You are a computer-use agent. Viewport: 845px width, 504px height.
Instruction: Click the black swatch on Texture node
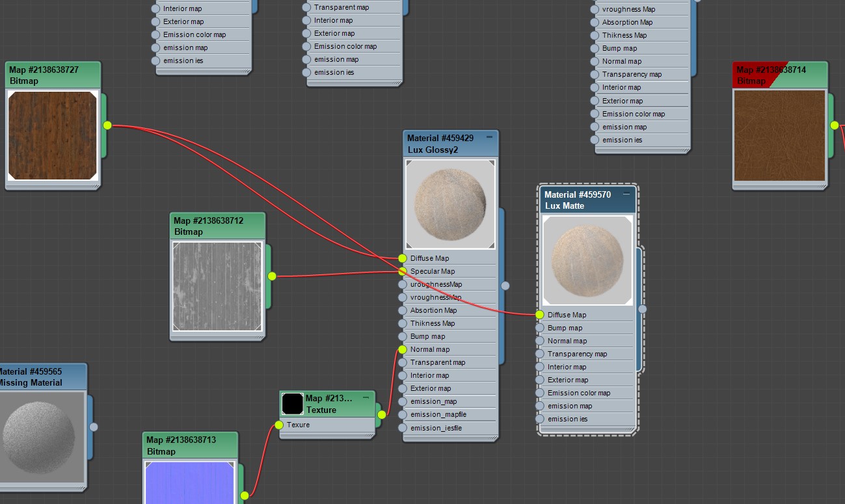coord(293,404)
